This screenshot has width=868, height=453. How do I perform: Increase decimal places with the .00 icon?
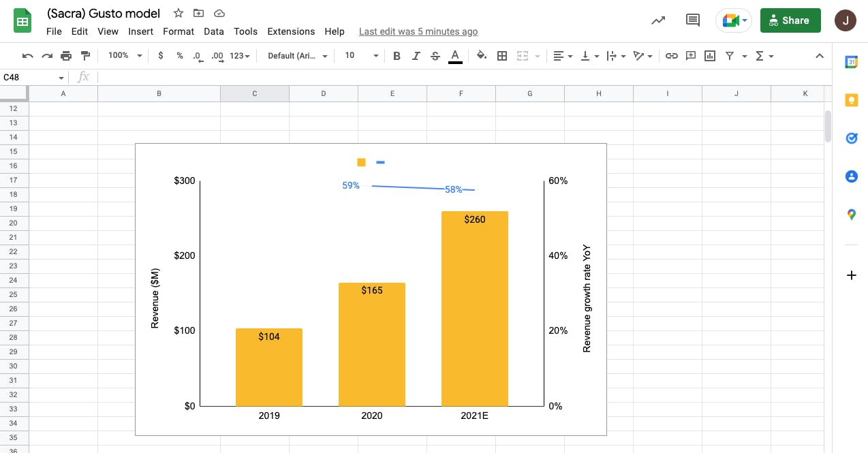point(218,56)
